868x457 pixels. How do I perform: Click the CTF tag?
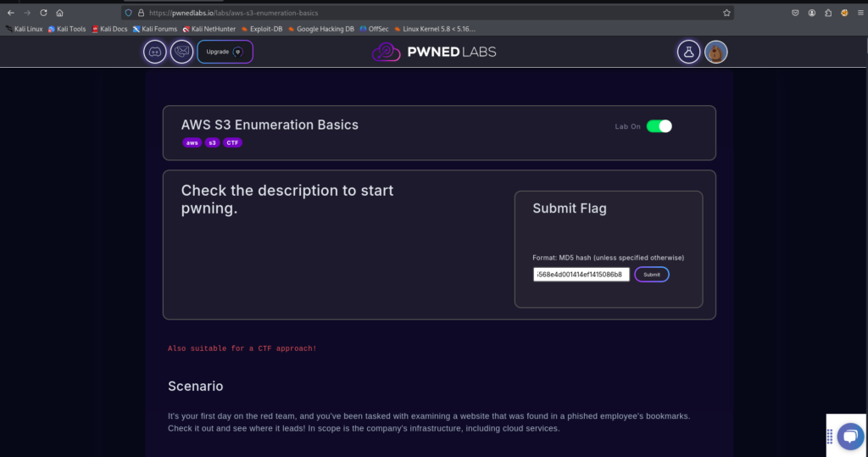(232, 143)
